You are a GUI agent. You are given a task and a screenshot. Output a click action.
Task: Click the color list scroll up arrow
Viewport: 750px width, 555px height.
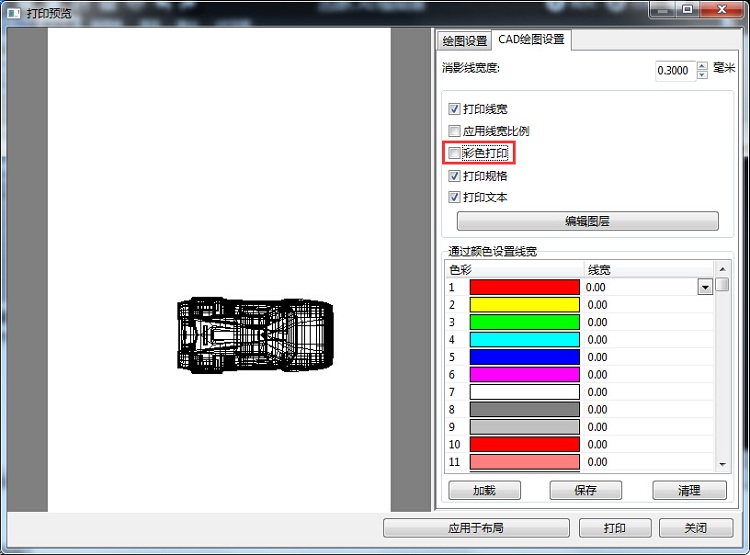pos(722,269)
